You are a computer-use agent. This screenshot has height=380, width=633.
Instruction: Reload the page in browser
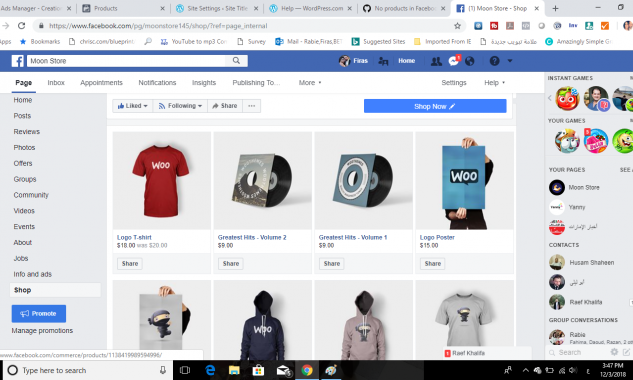click(x=21, y=26)
